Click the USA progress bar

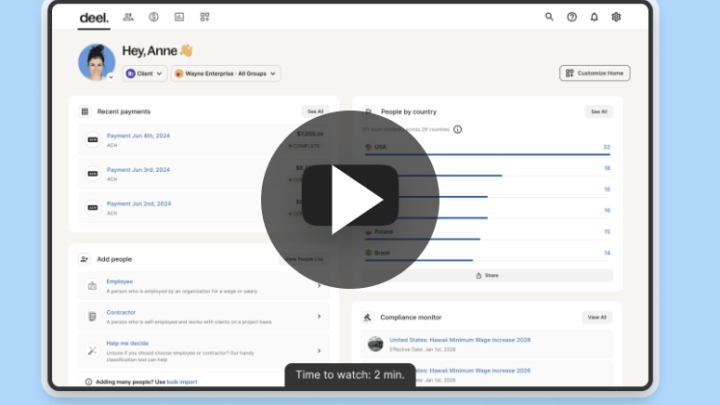click(x=487, y=155)
